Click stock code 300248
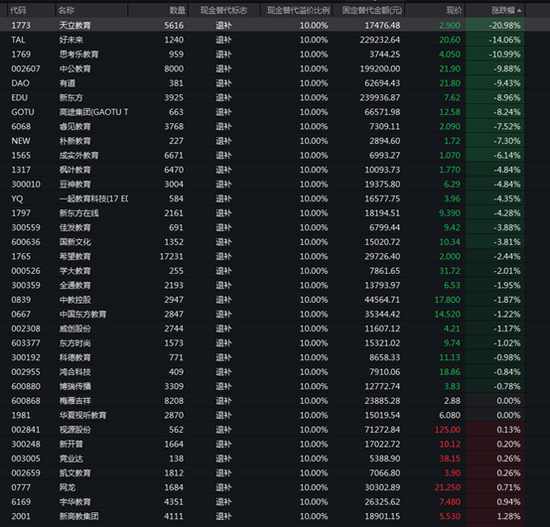The width and height of the screenshot is (550, 527). [x=26, y=444]
